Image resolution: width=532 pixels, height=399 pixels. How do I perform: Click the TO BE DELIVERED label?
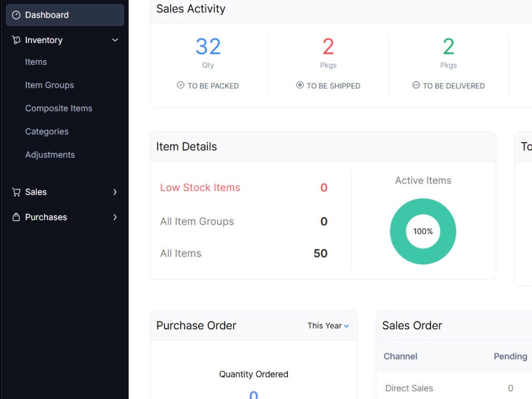(x=454, y=86)
